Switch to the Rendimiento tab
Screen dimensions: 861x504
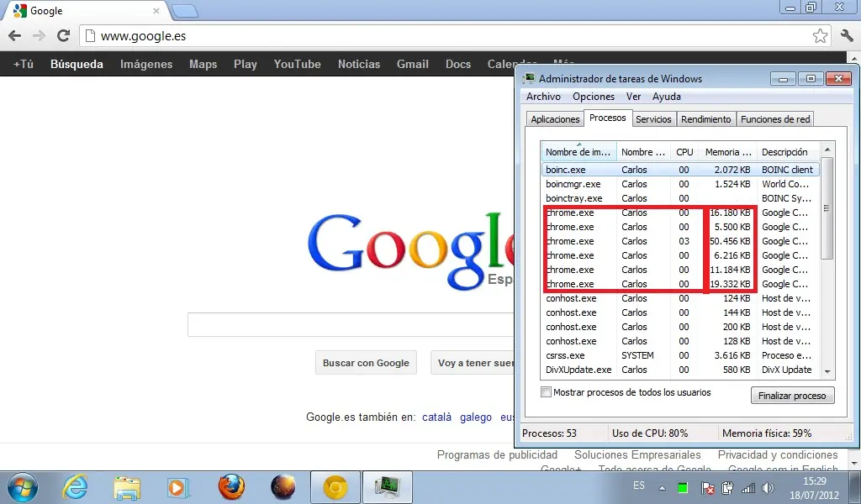coord(705,119)
